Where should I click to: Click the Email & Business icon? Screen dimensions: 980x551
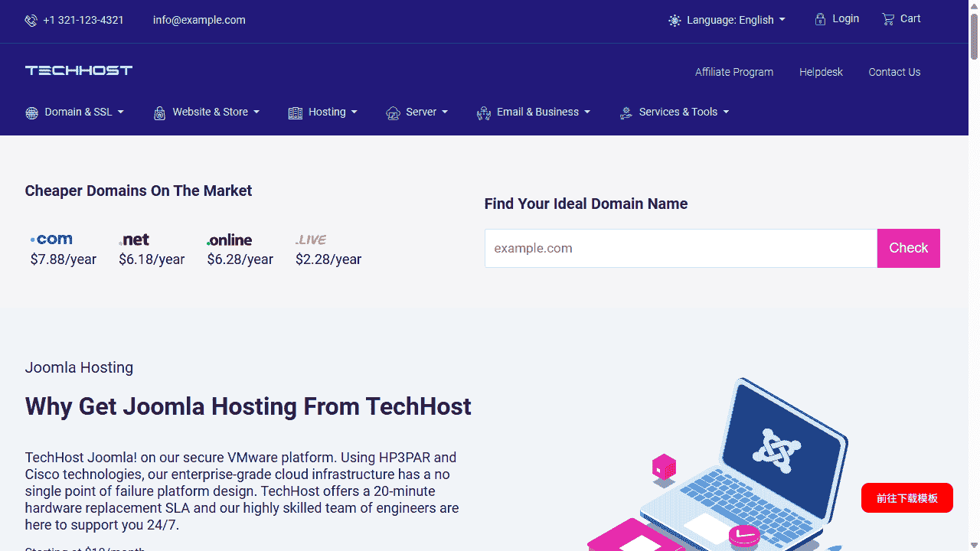pos(483,113)
